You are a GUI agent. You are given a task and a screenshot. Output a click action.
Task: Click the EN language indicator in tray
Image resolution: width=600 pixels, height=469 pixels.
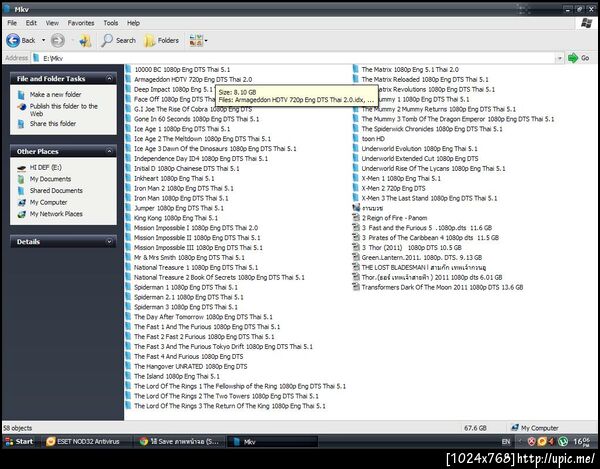(506, 441)
